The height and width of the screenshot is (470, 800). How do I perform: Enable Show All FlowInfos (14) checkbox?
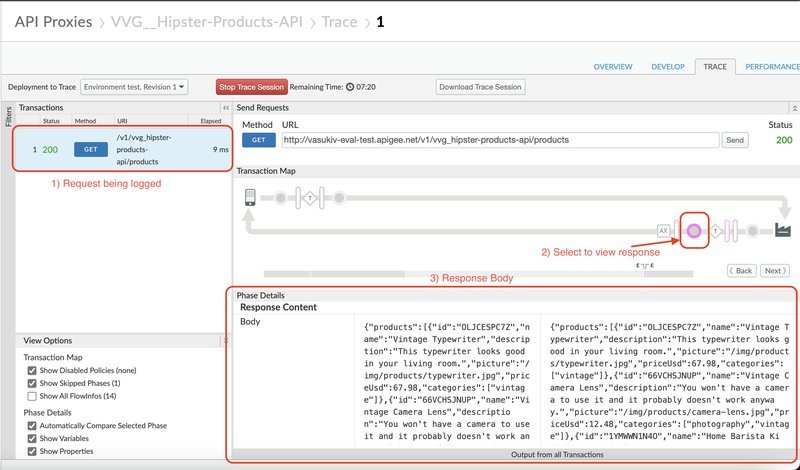pyautogui.click(x=32, y=396)
